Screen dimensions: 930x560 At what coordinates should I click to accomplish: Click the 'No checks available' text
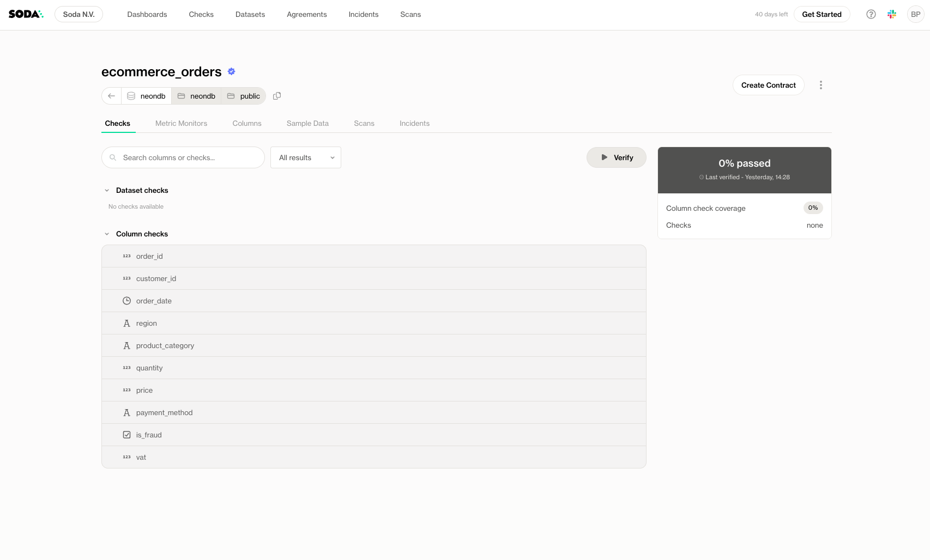point(136,206)
